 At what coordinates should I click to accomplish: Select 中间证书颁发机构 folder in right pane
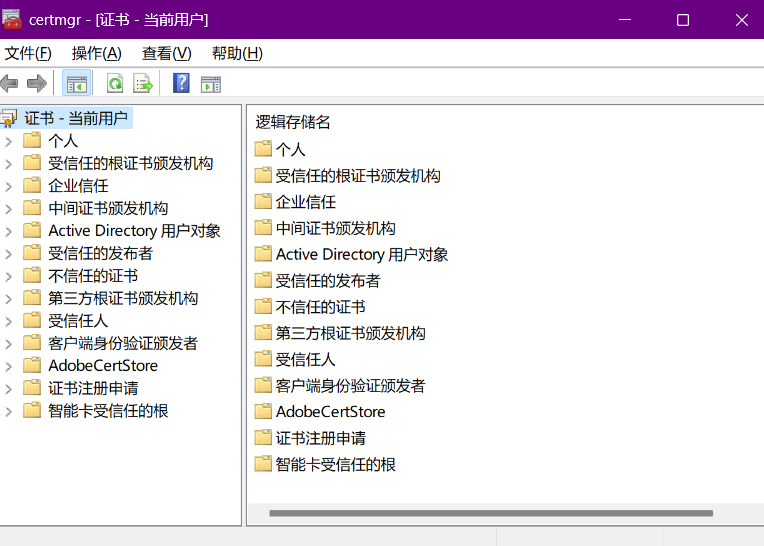click(335, 228)
